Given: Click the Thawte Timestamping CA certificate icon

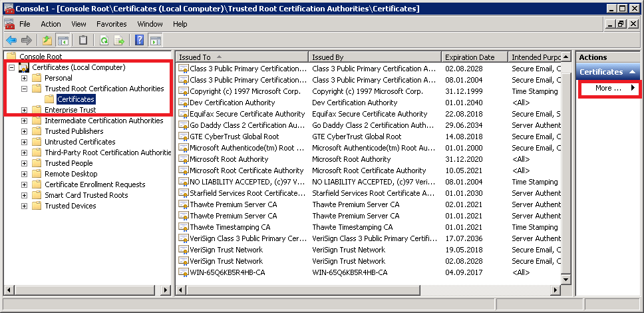Looking at the screenshot, I should 183,227.
